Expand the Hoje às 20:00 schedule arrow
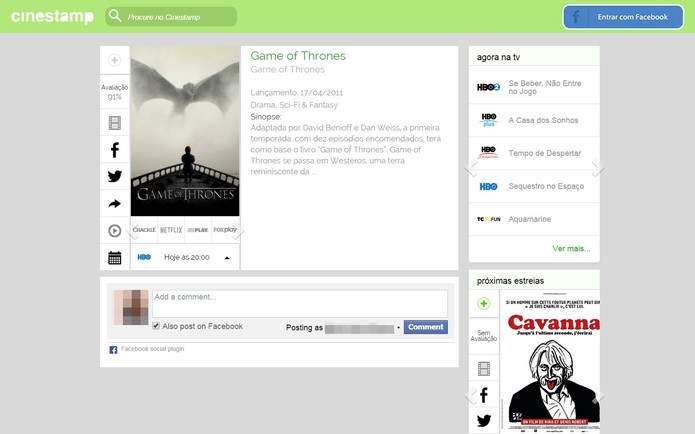The width and height of the screenshot is (695, 434). coord(227,258)
